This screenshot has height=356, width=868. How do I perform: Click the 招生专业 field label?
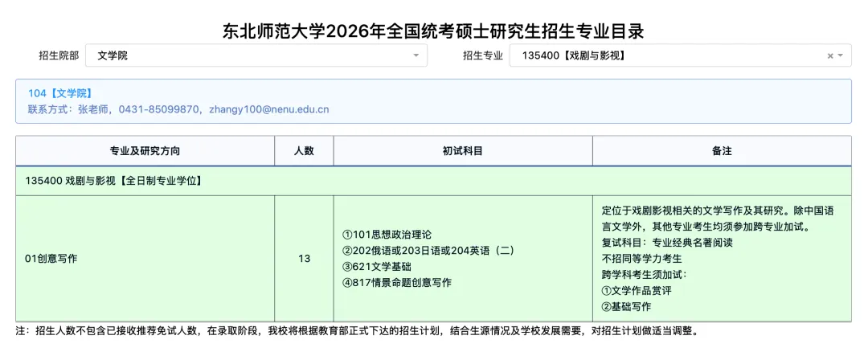tap(483, 55)
